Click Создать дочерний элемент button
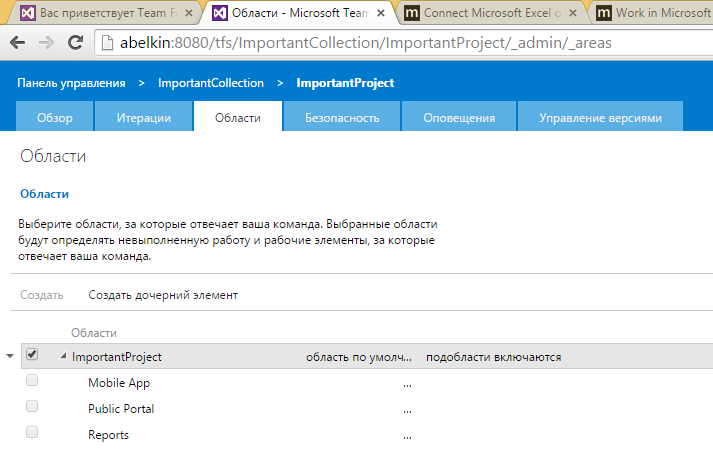This screenshot has height=472, width=713. click(x=163, y=295)
